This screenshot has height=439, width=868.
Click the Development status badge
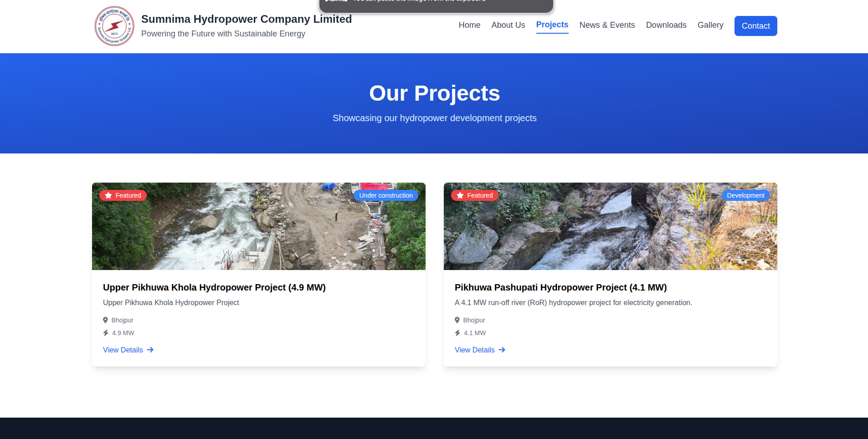(745, 195)
